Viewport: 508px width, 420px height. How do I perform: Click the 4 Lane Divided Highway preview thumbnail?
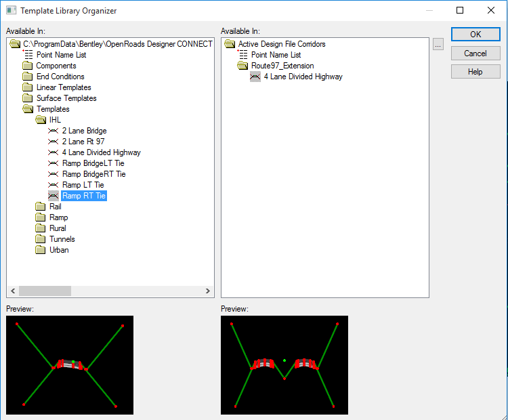284,365
